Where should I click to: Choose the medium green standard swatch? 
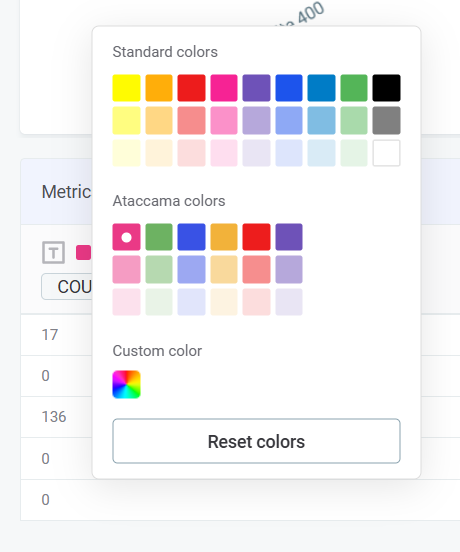[x=354, y=120]
